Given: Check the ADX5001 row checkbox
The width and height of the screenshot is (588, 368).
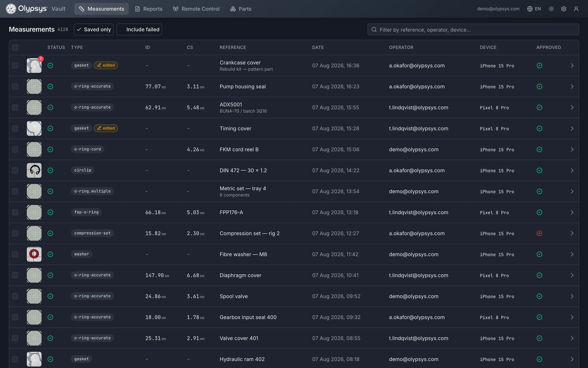Looking at the screenshot, I should [x=15, y=107].
